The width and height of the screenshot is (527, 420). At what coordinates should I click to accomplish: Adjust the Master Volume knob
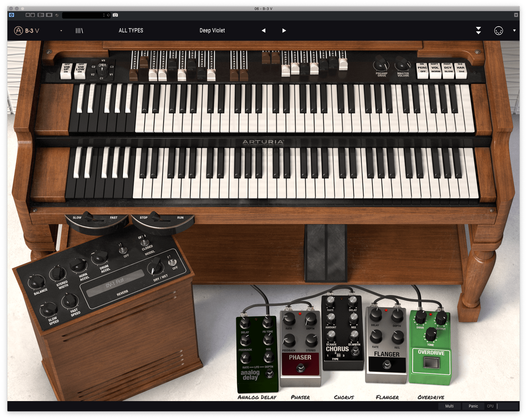point(402,64)
